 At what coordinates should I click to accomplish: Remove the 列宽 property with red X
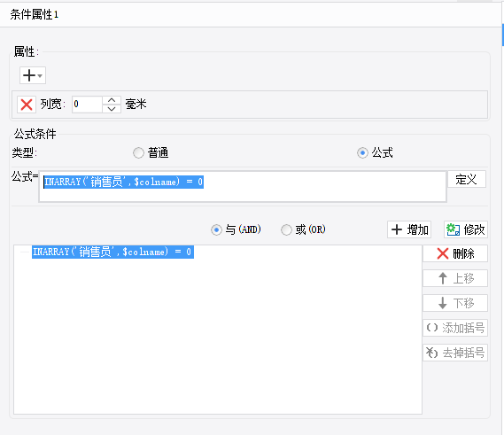coord(27,105)
